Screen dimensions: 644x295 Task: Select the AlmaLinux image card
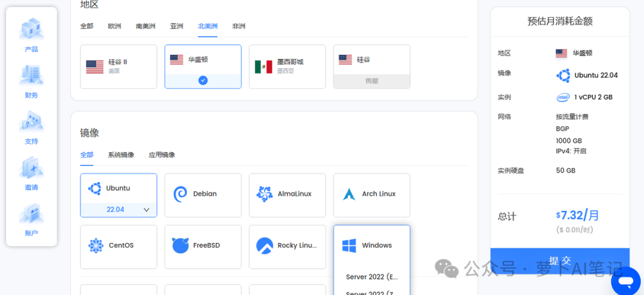[x=287, y=195]
